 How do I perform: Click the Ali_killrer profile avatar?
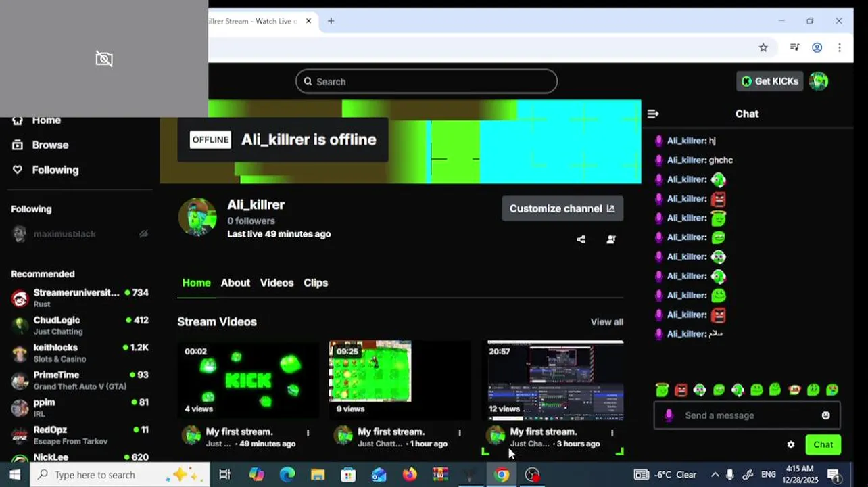[x=197, y=217]
